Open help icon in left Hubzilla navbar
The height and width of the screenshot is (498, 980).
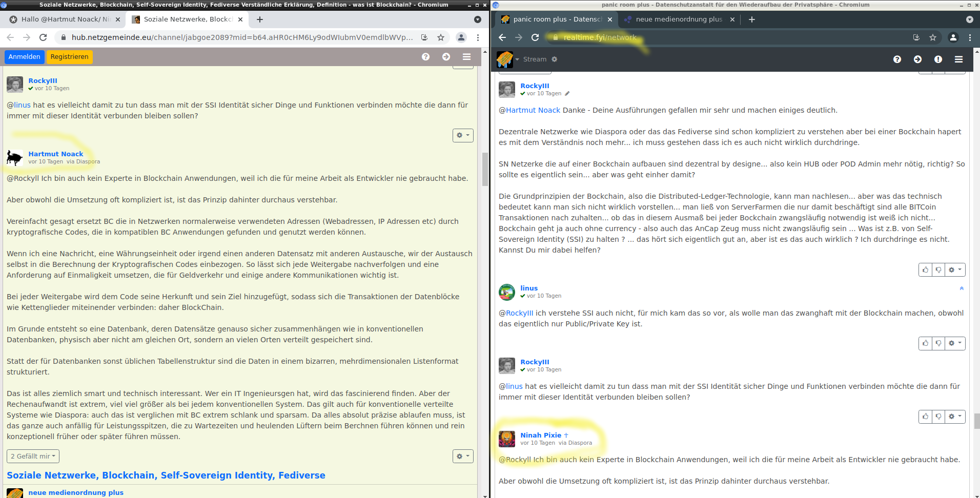(425, 57)
